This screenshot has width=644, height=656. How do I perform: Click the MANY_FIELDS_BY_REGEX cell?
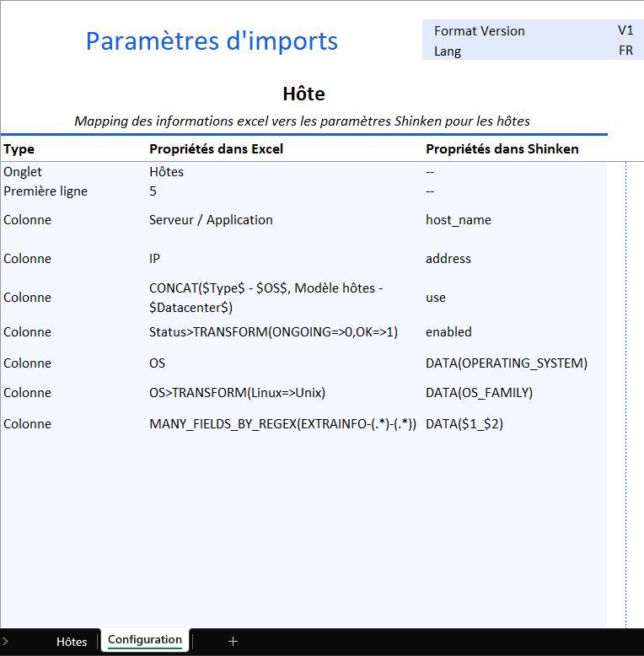[282, 424]
